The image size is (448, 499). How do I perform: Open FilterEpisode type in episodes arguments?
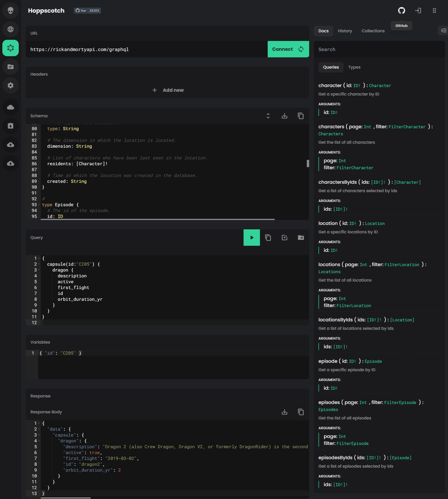pos(352,443)
